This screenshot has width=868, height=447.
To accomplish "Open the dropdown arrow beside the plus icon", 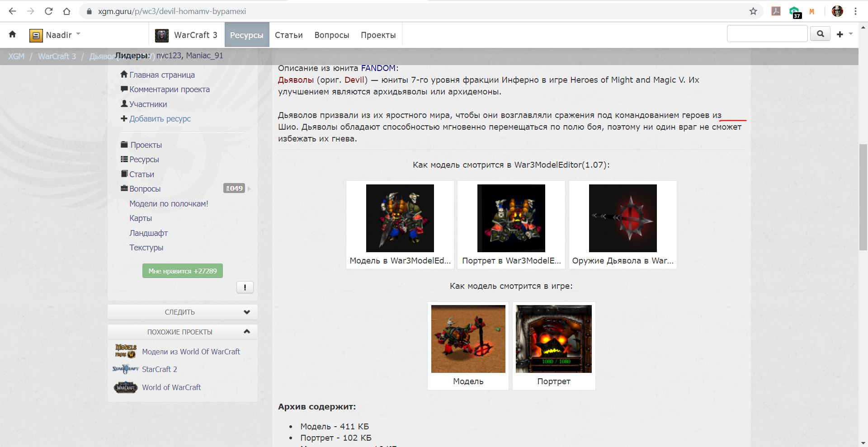I will [850, 34].
